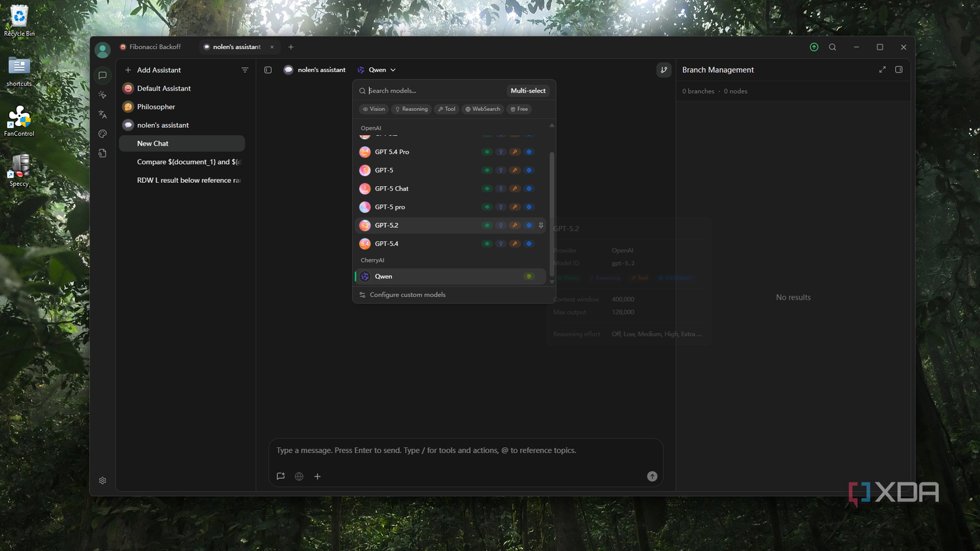Open the New Chat topic
This screenshot has height=551, width=980.
click(182, 144)
